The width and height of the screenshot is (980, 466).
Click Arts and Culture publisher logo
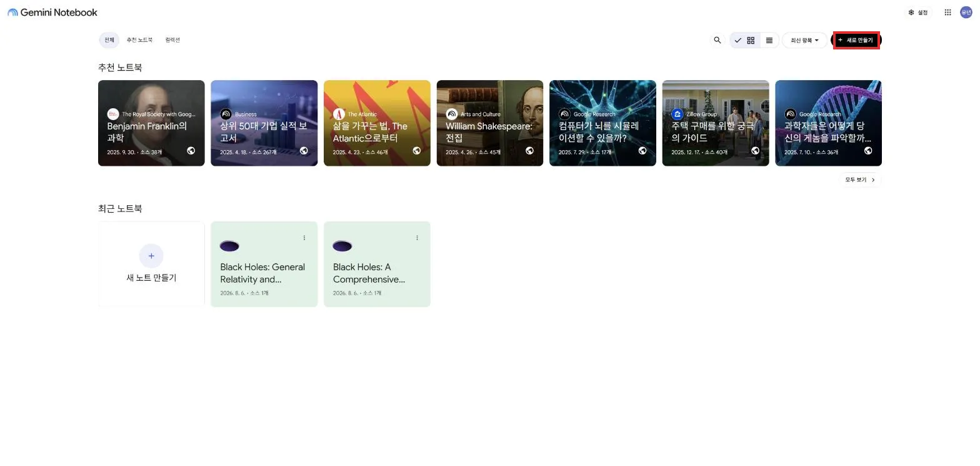pyautogui.click(x=452, y=114)
